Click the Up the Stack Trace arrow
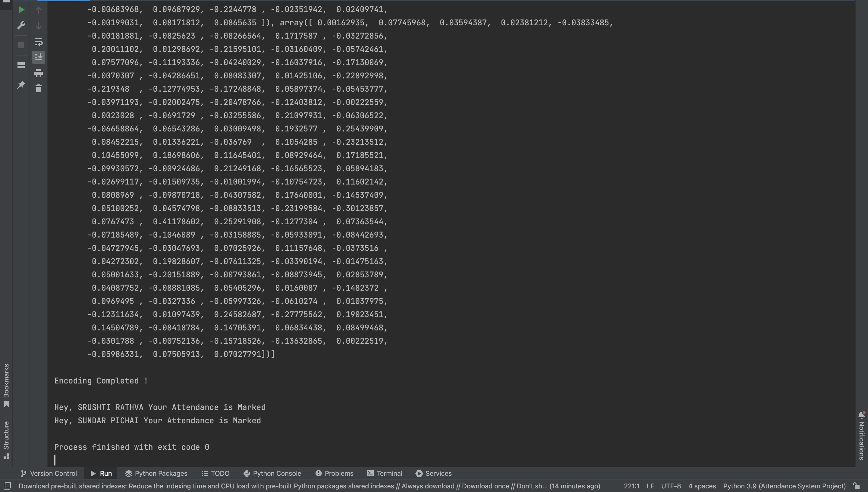 (x=39, y=11)
